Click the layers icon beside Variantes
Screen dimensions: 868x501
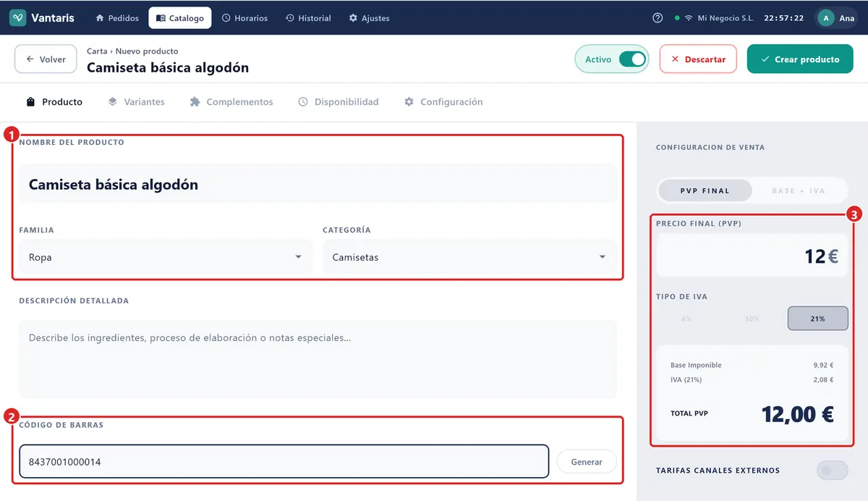(x=113, y=102)
